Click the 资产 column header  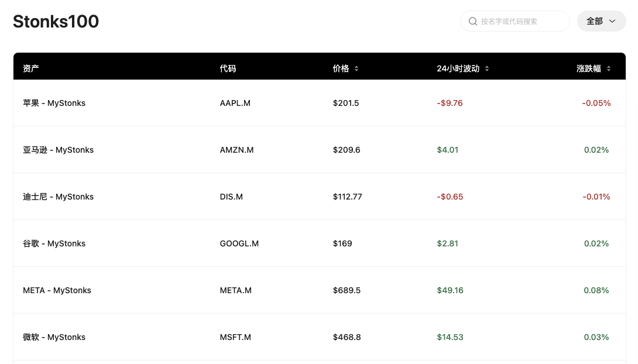coord(31,68)
